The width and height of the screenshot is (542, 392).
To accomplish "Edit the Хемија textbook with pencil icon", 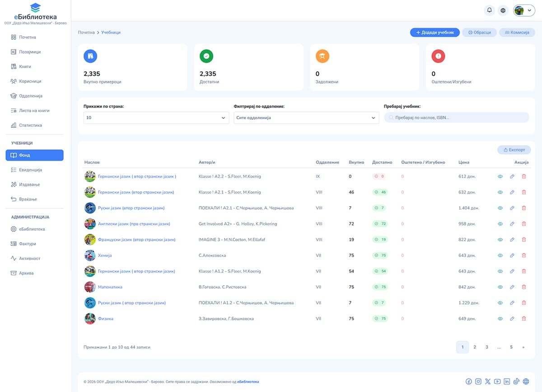I will [512, 255].
